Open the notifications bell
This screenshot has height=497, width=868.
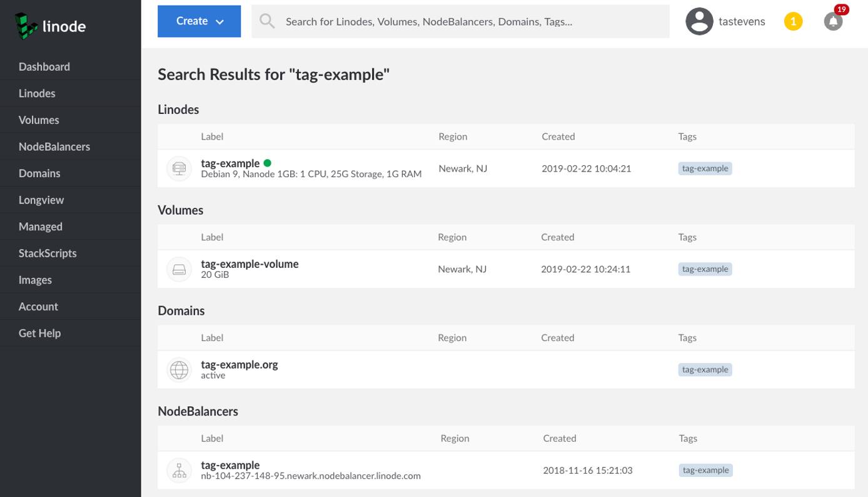[x=833, y=21]
